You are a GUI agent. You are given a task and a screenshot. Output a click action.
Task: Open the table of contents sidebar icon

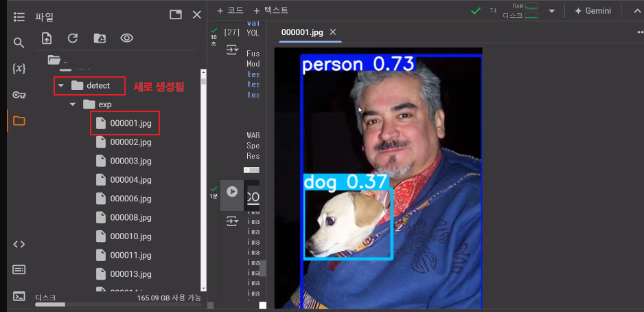click(19, 17)
